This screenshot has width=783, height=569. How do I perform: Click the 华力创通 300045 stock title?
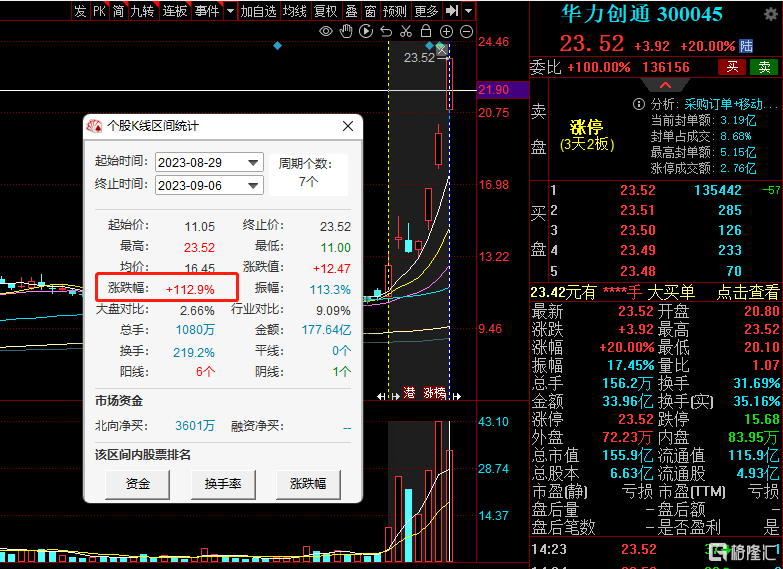(642, 14)
